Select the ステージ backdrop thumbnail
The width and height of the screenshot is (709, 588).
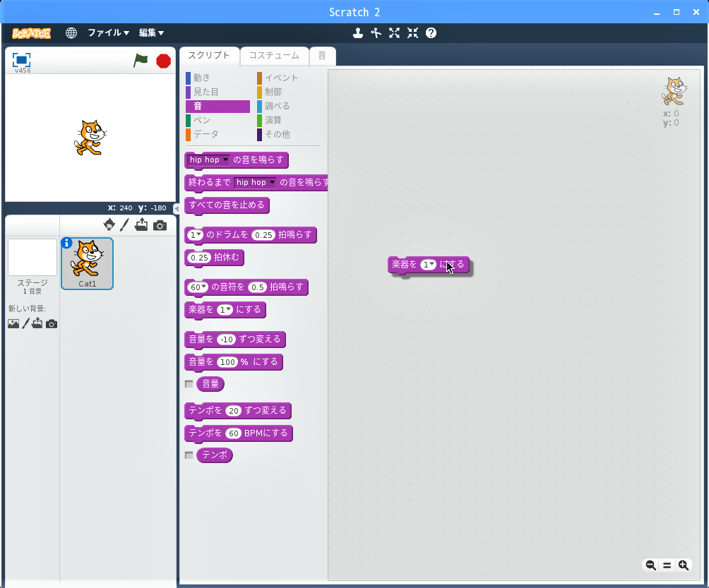(32, 258)
